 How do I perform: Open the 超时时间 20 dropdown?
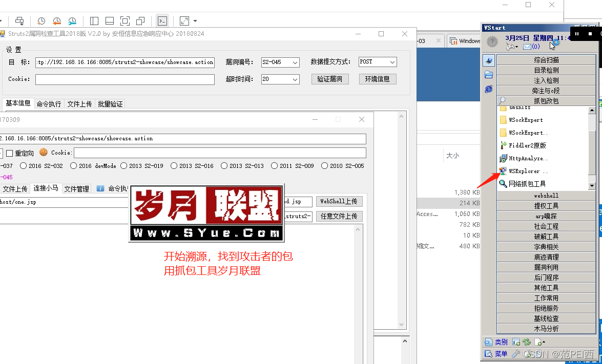click(x=280, y=79)
